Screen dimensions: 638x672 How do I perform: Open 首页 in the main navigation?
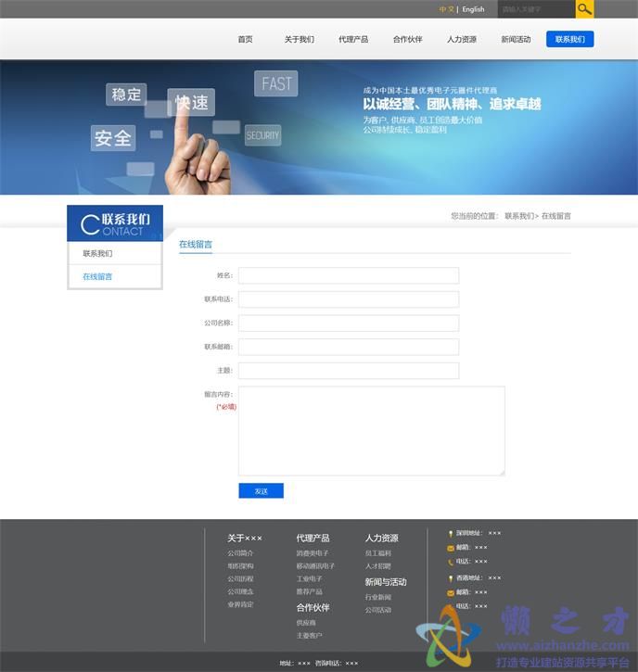click(x=245, y=40)
